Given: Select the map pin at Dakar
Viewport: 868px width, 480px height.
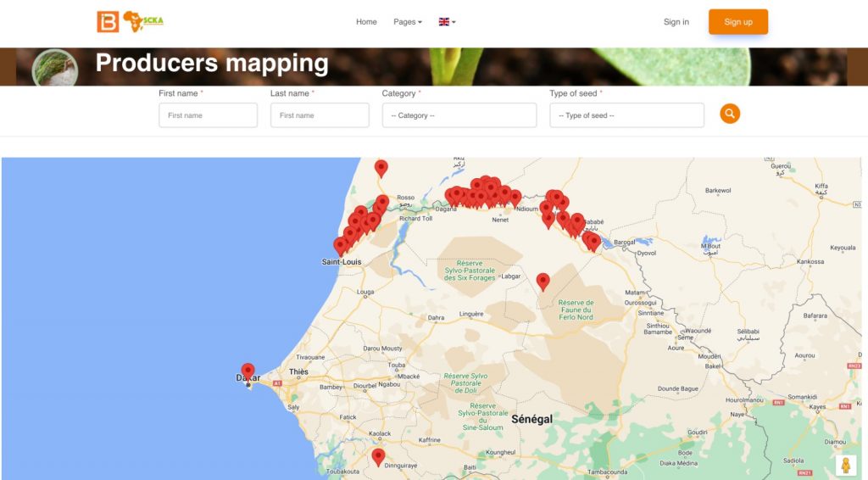Looking at the screenshot, I should point(248,371).
